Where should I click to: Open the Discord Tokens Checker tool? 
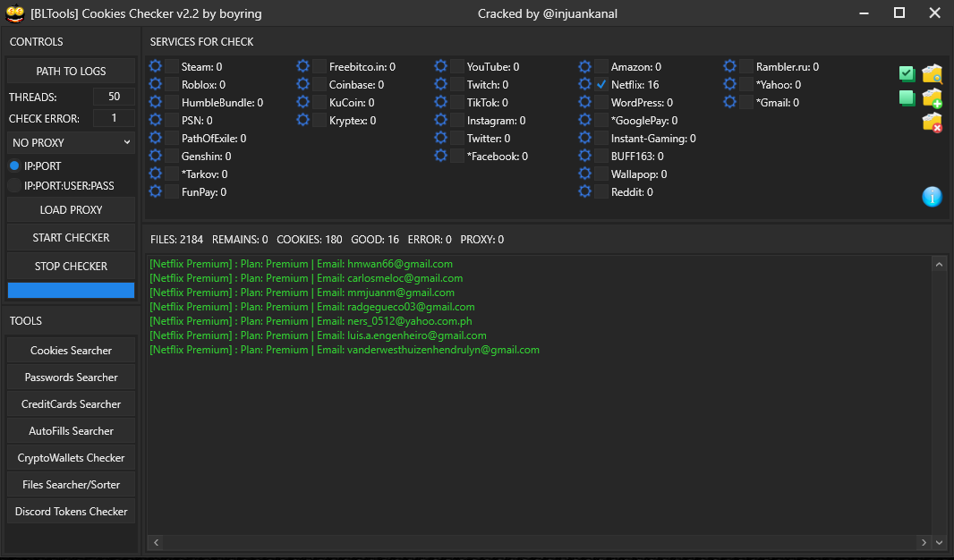point(72,512)
